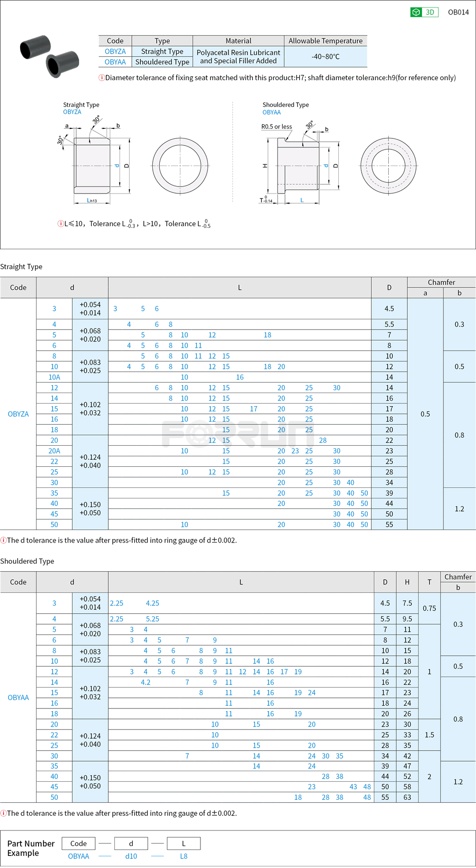
Task: Click the info icon beside the L≤10 tolerance note
Action: [x=61, y=224]
